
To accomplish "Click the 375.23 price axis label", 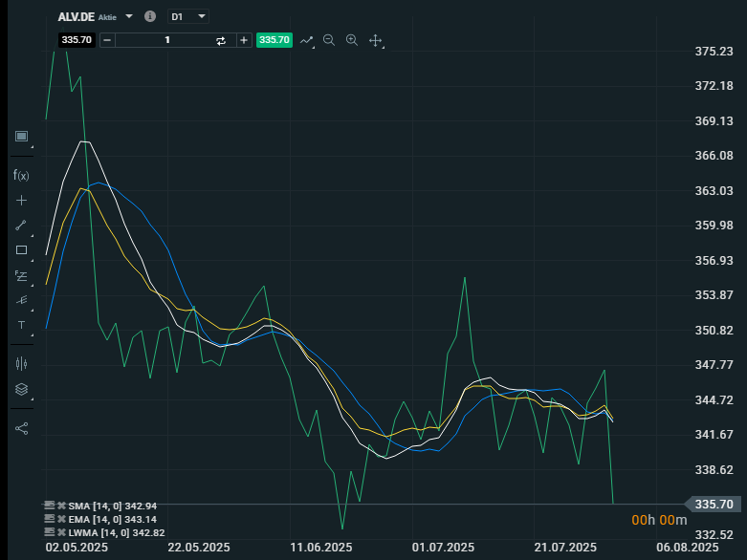I will coord(714,52).
